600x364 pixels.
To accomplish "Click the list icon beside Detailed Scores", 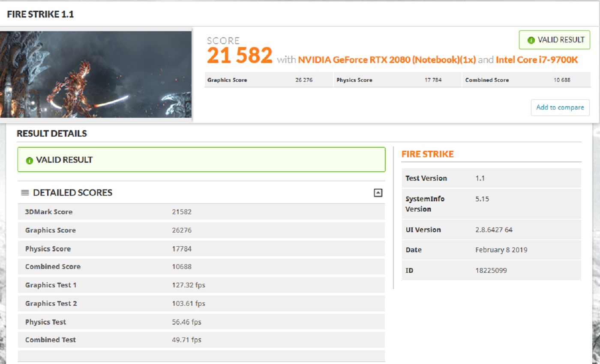I will pyautogui.click(x=25, y=193).
